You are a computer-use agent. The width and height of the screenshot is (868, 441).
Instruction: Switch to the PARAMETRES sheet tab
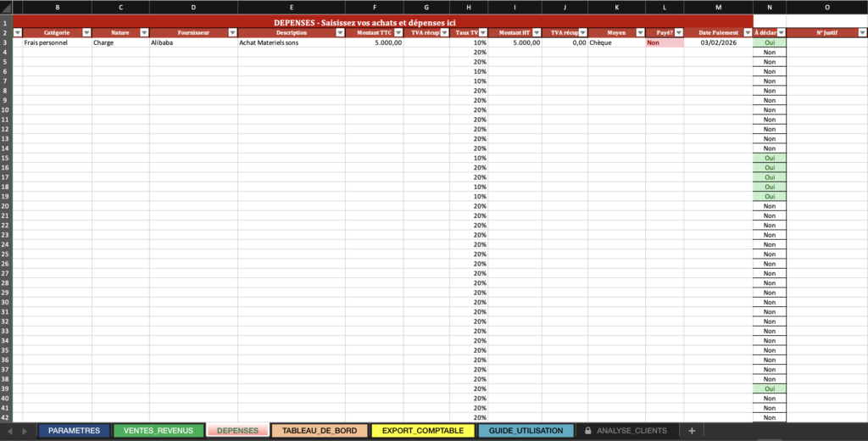(x=74, y=431)
